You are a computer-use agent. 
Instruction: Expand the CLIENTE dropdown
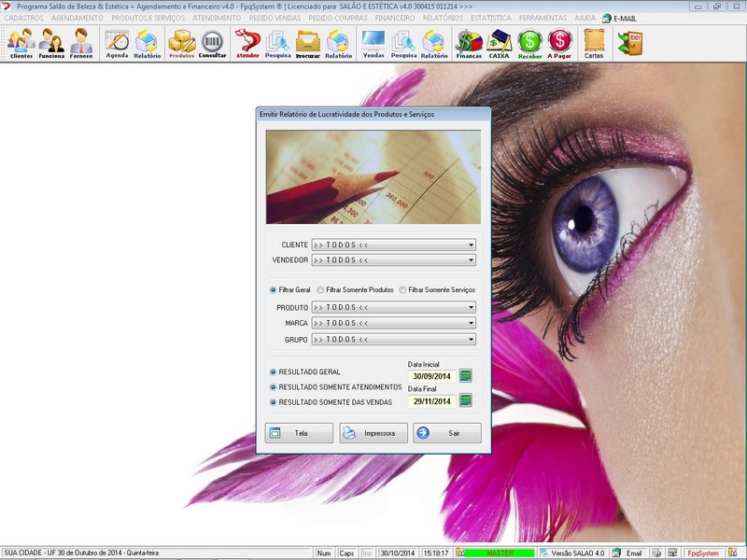471,245
